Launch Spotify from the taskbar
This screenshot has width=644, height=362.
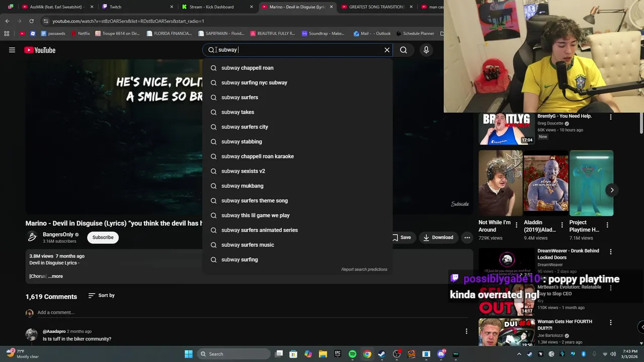(352, 354)
